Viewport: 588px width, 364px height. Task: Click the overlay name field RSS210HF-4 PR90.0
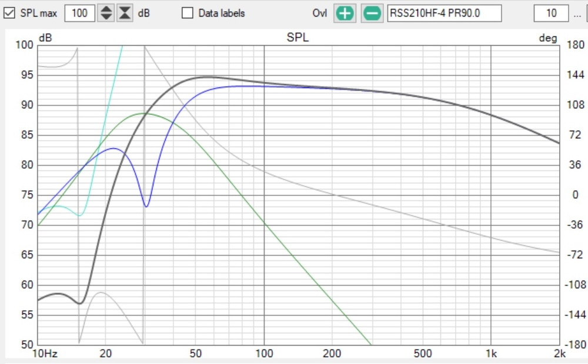point(445,13)
